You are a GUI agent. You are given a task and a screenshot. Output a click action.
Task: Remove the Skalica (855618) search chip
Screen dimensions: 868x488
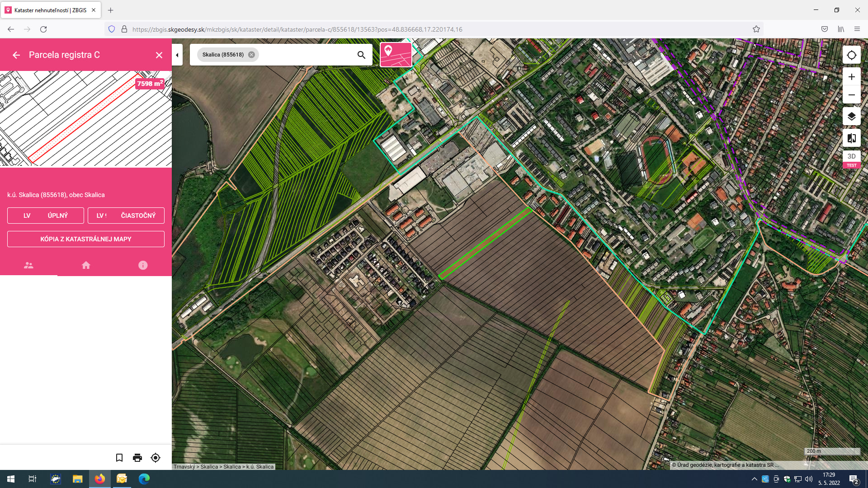coord(251,55)
